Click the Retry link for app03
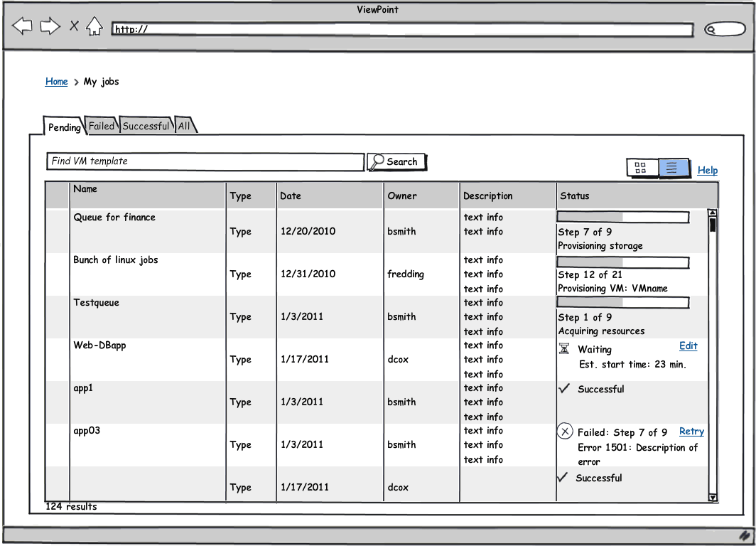The width and height of the screenshot is (756, 546). click(x=691, y=432)
